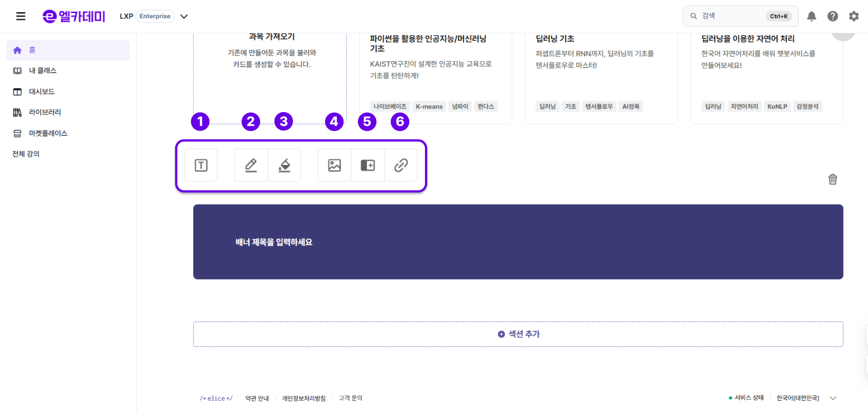This screenshot has height=412, width=868.
Task: Open the 개인정보처리방침 footer link
Action: tap(304, 398)
